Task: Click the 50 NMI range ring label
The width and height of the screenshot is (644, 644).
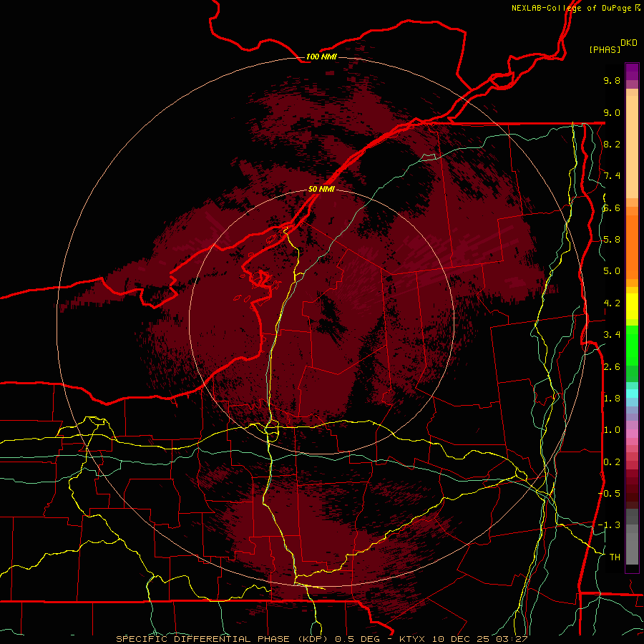Action: 321,189
